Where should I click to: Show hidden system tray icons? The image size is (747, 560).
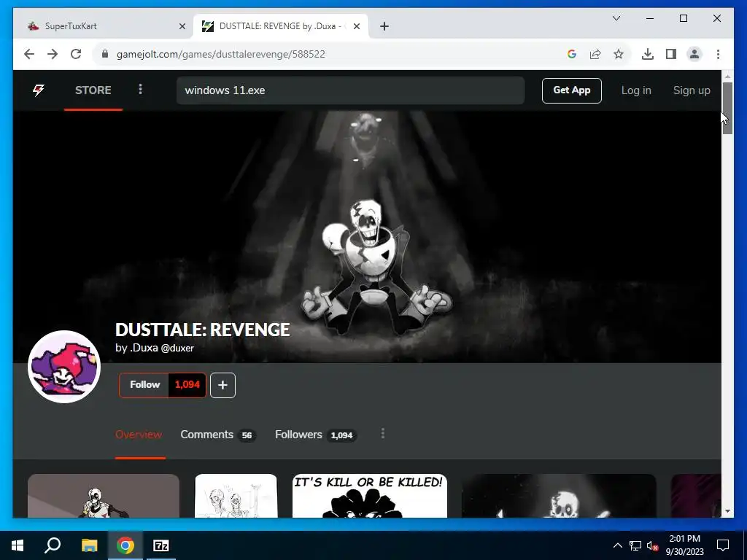point(617,545)
